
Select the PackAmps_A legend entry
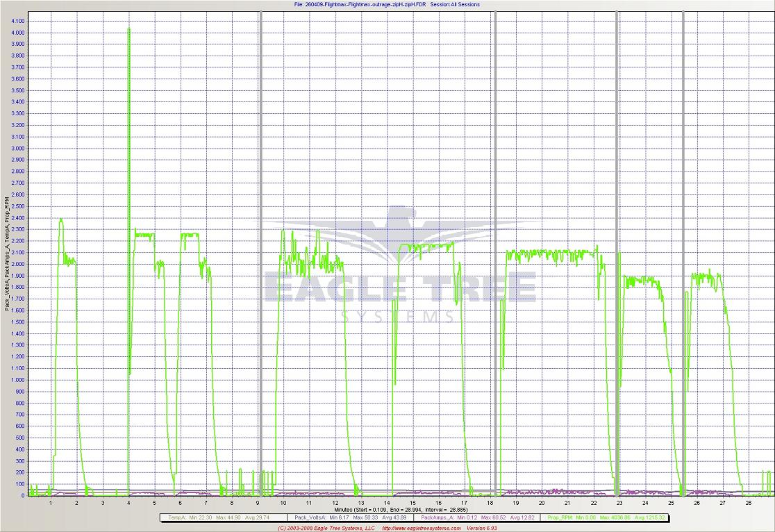tap(476, 517)
